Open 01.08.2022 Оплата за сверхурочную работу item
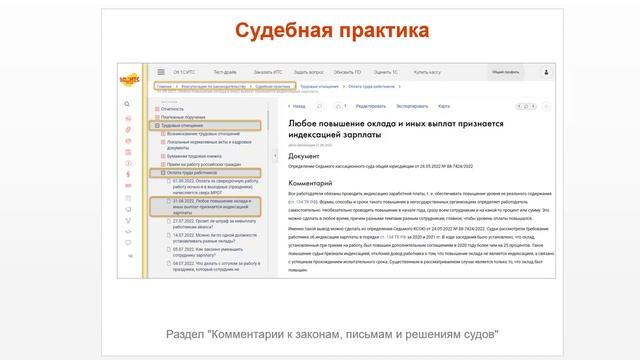640x360 pixels. pyautogui.click(x=215, y=187)
